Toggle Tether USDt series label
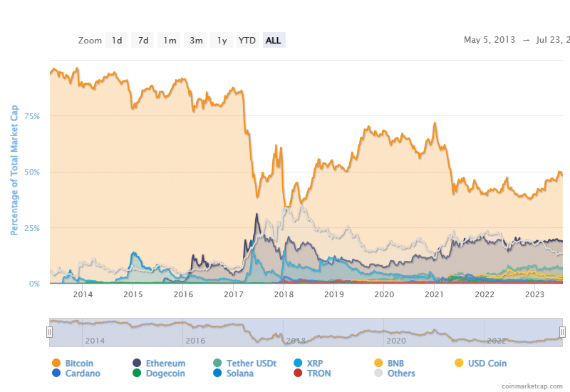 [x=252, y=363]
